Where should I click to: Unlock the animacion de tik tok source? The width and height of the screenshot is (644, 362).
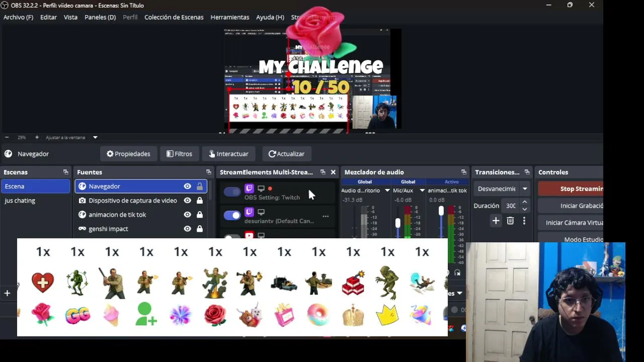pyautogui.click(x=200, y=215)
